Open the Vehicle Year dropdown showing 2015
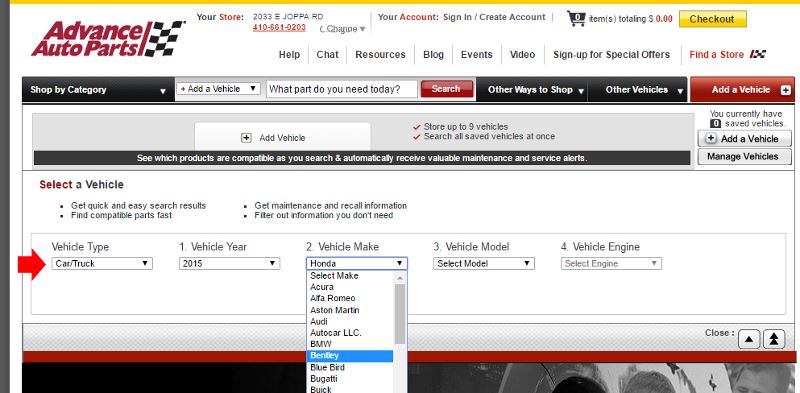The height and width of the screenshot is (393, 800). point(229,263)
